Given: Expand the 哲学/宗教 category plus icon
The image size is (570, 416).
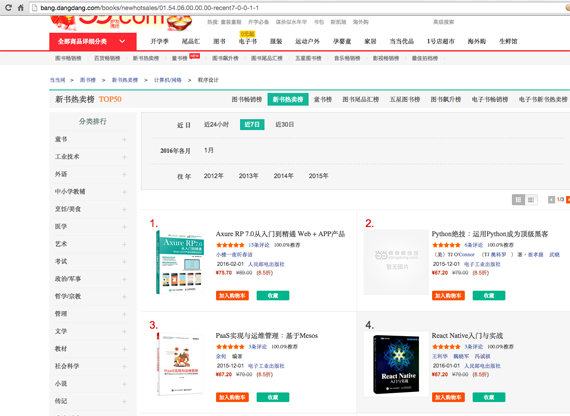Looking at the screenshot, I should coord(124,297).
